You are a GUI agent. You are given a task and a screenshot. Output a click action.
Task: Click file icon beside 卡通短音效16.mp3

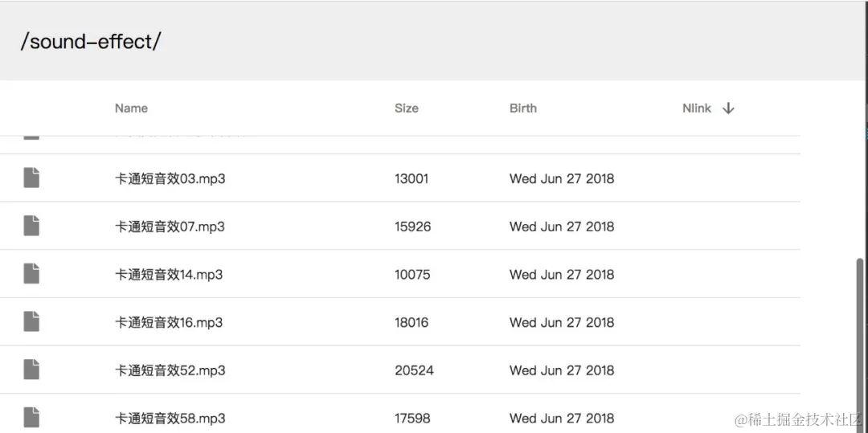[31, 322]
